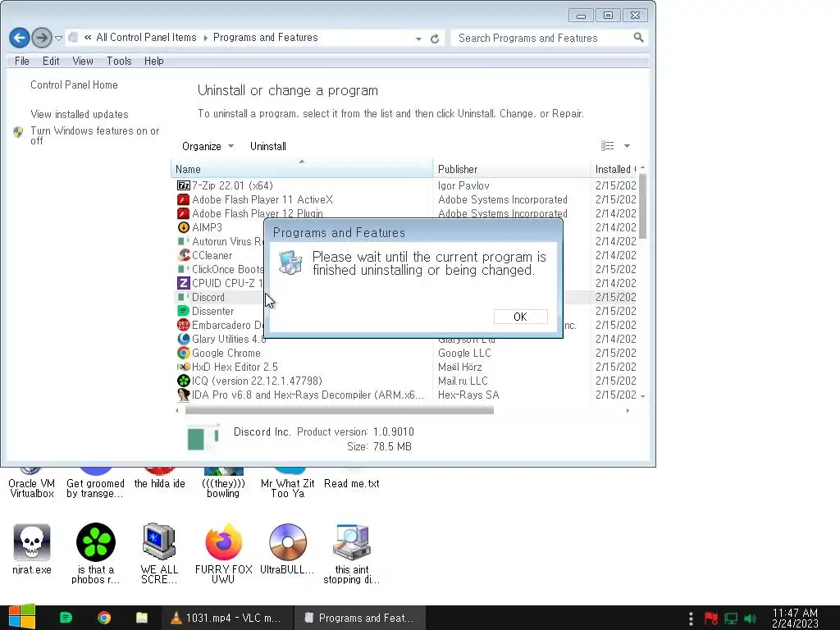Expand the view options dropdown arrow

pos(627,146)
